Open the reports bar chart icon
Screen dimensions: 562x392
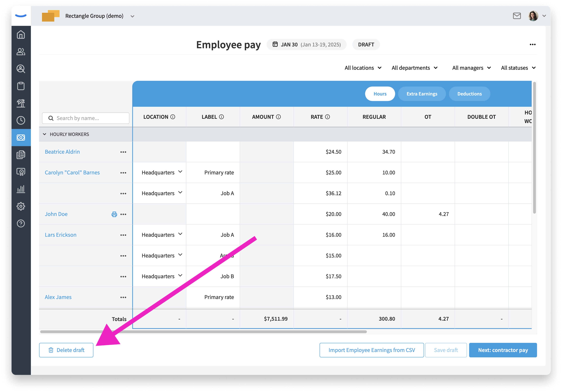[x=21, y=189]
